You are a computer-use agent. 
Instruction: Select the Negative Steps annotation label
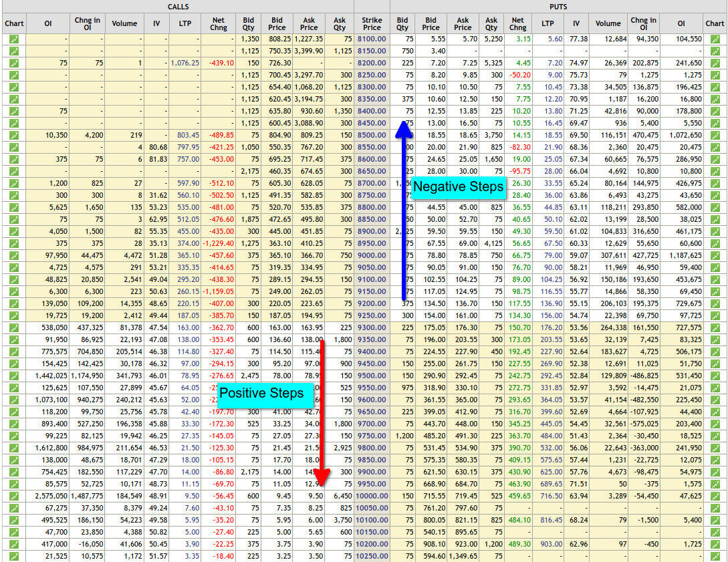459,187
